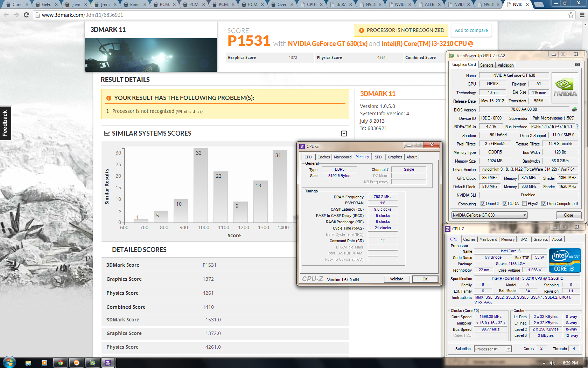
Task: Click the browser back arrow
Action: pos(6,15)
